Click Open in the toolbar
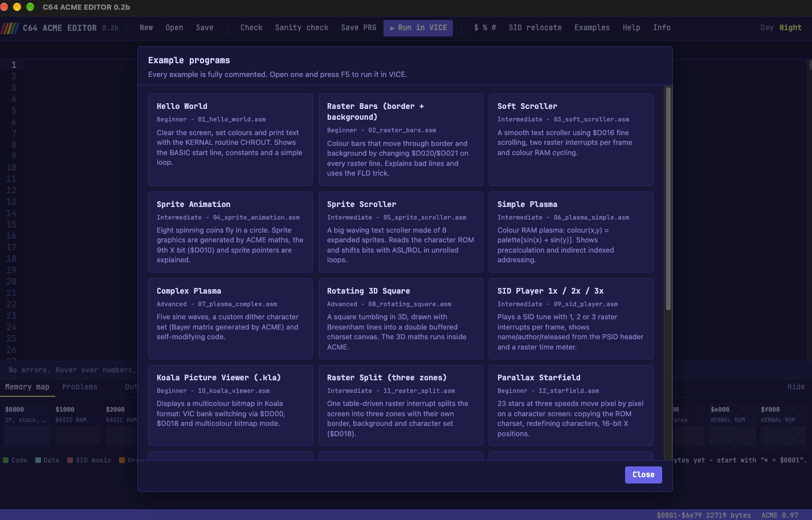 tap(174, 28)
